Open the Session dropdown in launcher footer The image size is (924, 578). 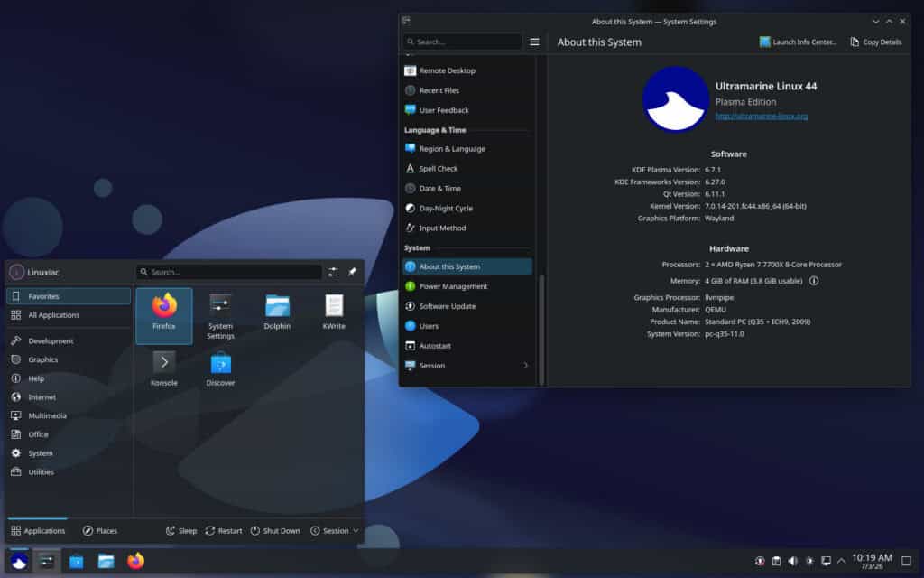335,531
